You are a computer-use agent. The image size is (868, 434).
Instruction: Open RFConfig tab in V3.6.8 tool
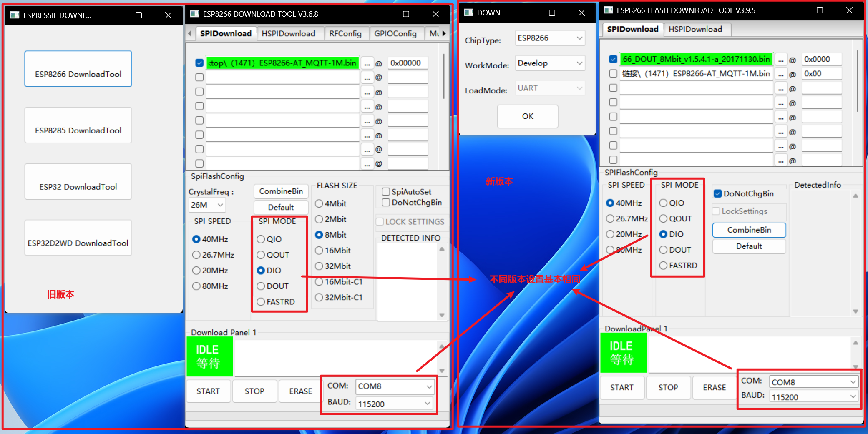[345, 33]
